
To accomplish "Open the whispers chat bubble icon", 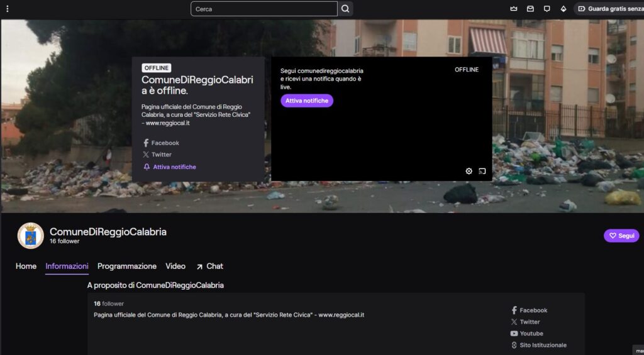I will click(547, 9).
